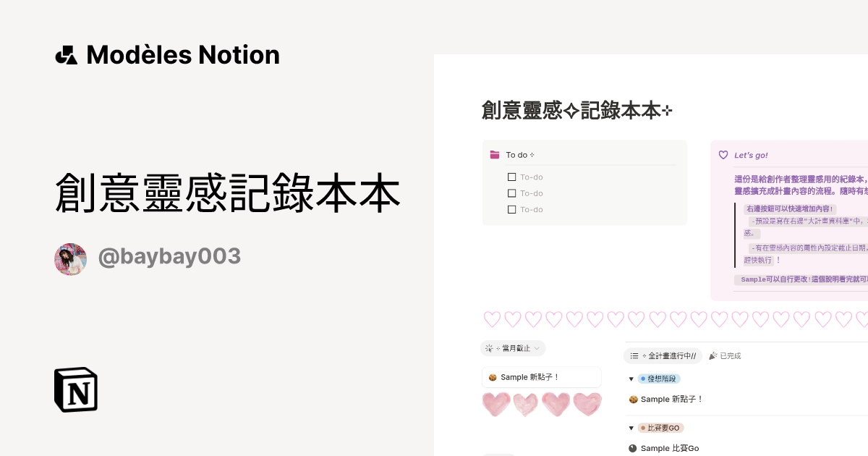Click the heart icon beside "Let's go!"
Image resolution: width=868 pixels, height=456 pixels.
click(723, 154)
